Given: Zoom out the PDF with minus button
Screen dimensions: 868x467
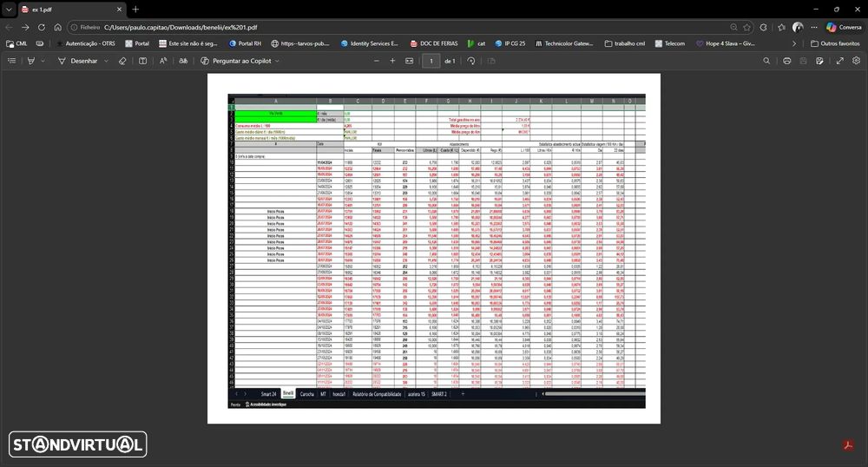Looking at the screenshot, I should tap(377, 61).
